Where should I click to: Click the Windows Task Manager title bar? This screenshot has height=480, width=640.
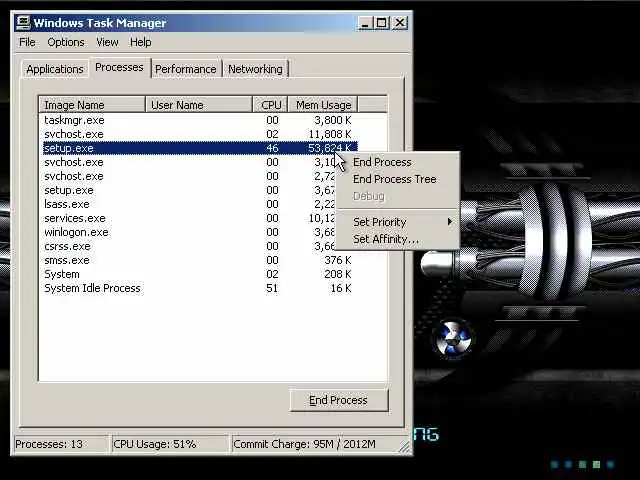click(x=211, y=23)
